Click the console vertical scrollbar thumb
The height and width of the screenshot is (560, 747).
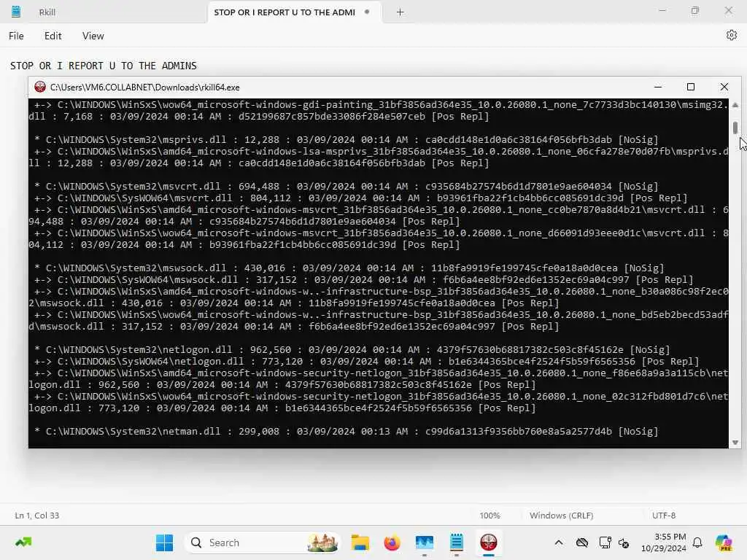coord(735,128)
